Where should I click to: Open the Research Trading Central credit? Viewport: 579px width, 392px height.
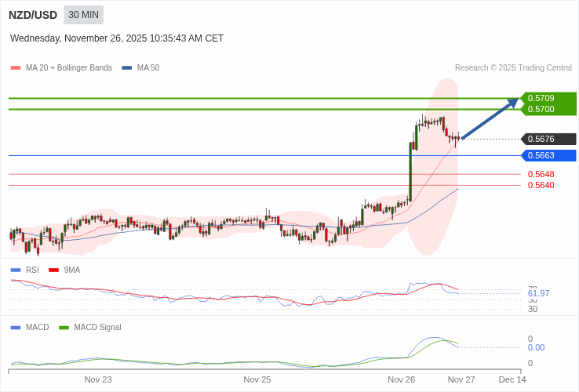tap(513, 67)
